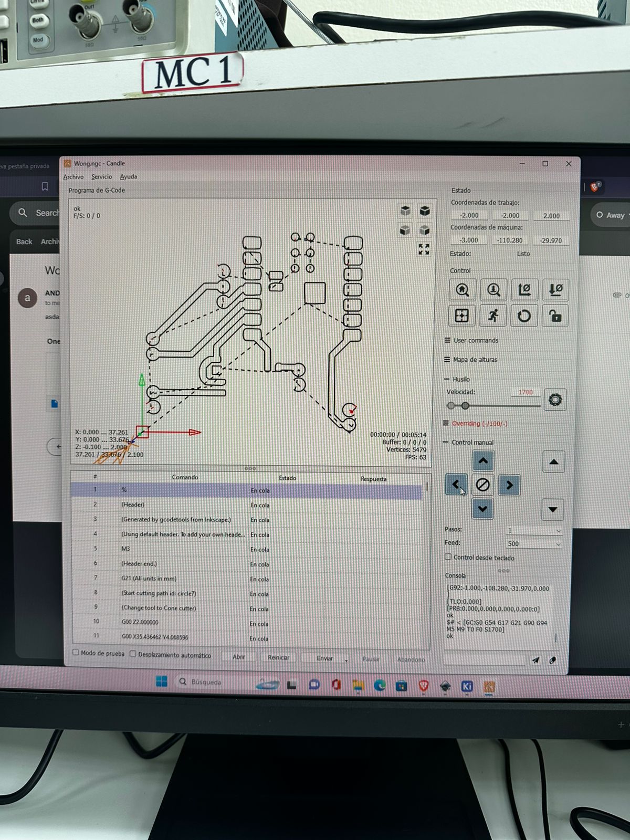Viewport: 630px width, 840px height.
Task: Jog Y axis backward with down chevron
Action: tap(482, 508)
